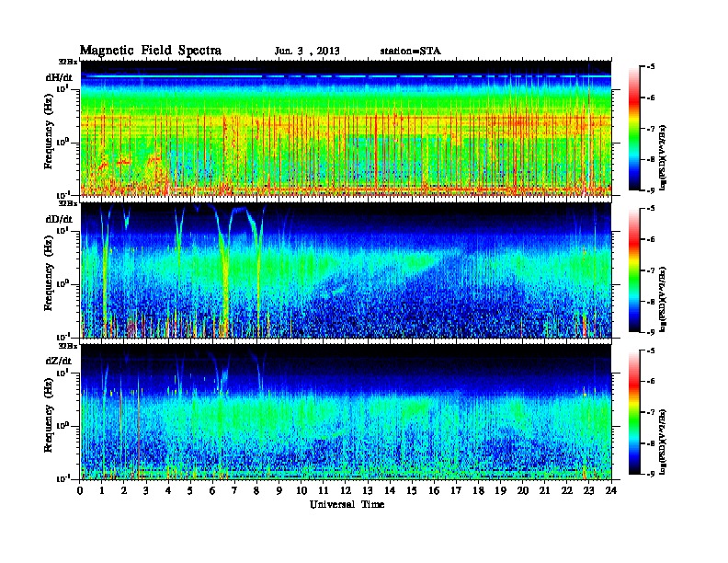Viewport: 728px width, 563px height.
Task: Click the dZ/dt panel label
Action: click(x=59, y=361)
